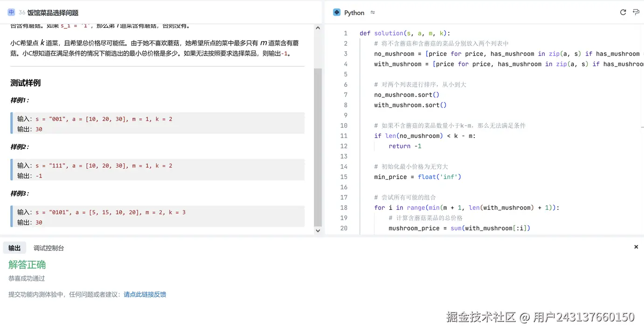Click the Python logo icon
The width and height of the screenshot is (644, 333).
[336, 13]
